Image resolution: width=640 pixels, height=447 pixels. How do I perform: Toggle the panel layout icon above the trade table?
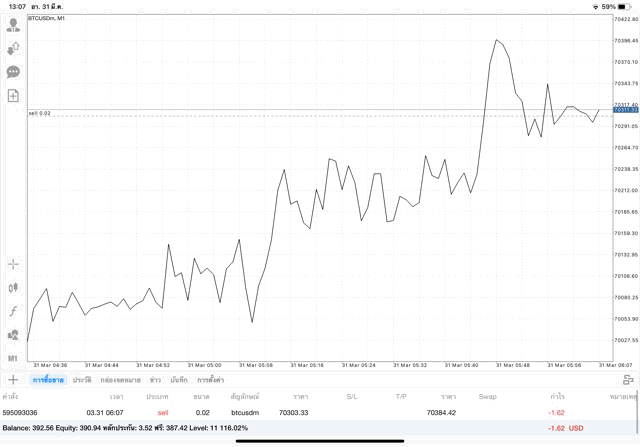[x=628, y=380]
